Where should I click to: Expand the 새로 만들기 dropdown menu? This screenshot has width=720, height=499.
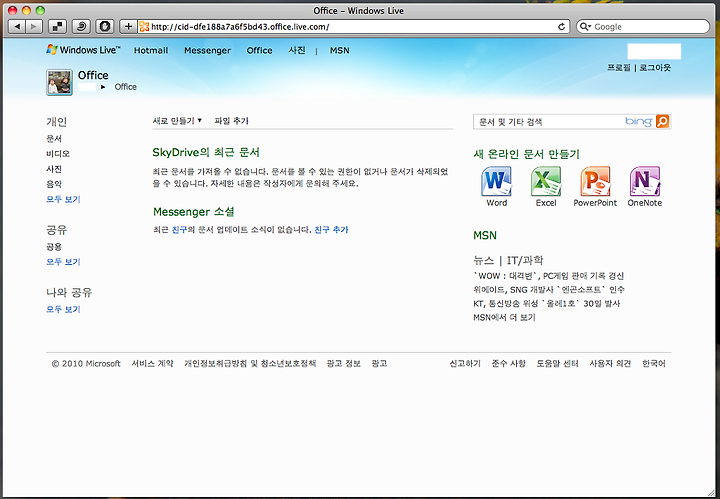(x=177, y=121)
